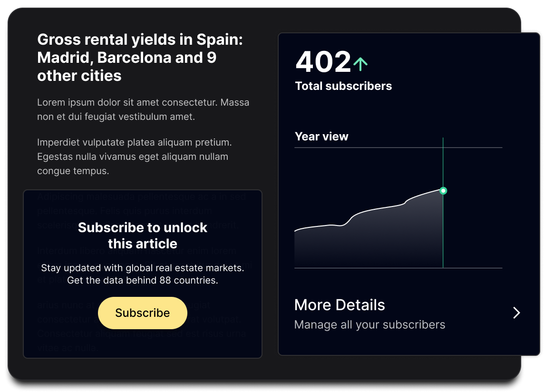Click the yellow Subscribe button

coord(143,313)
